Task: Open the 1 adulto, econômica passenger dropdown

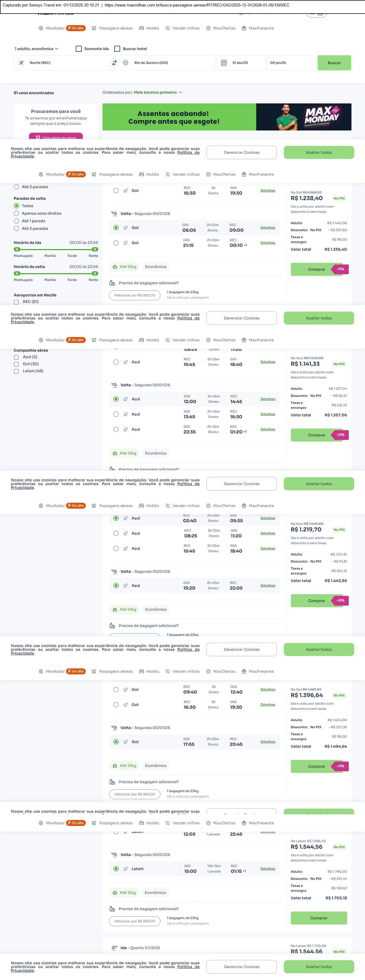Action: click(x=37, y=49)
